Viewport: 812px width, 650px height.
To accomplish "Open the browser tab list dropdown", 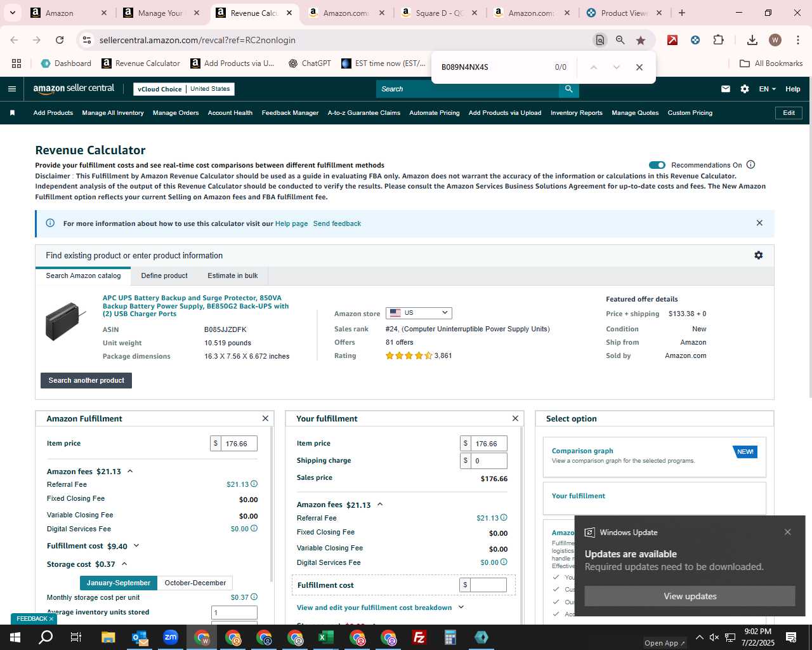I will click(x=12, y=13).
